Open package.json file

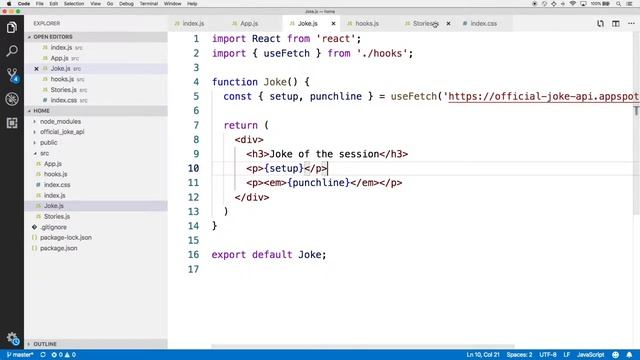click(x=58, y=248)
